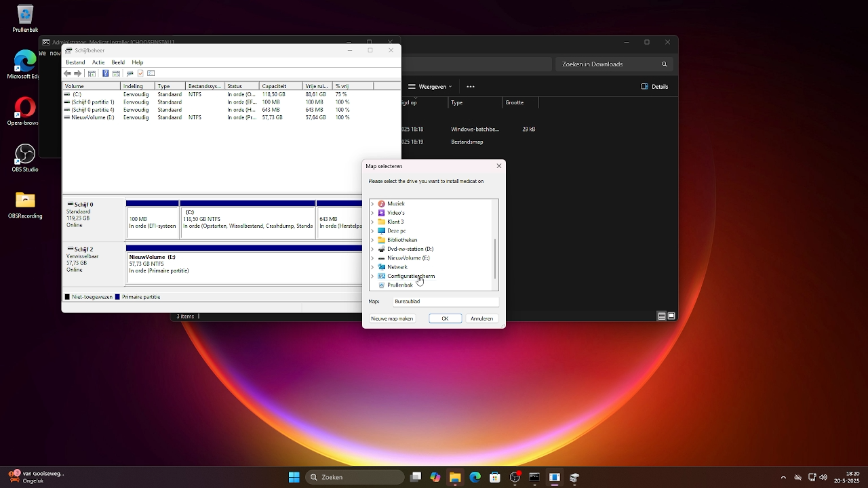
Task: Close the Map selecteren dialog
Action: tap(499, 166)
